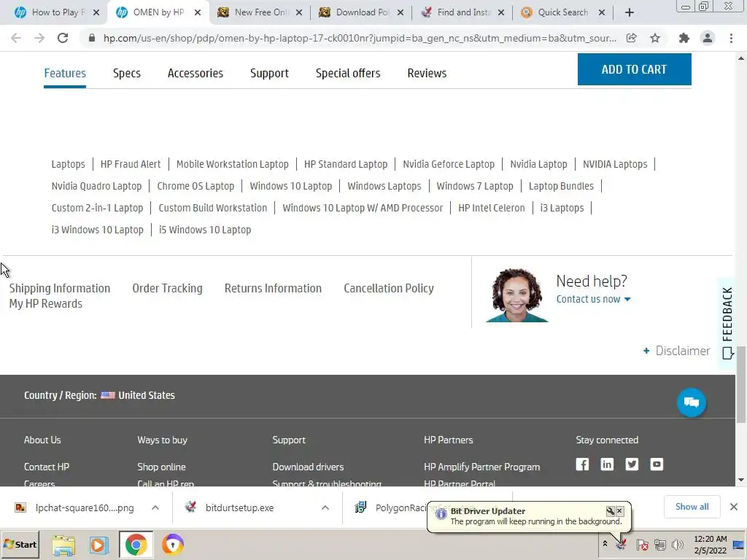Share this page icon in address bar
The width and height of the screenshot is (747, 560).
click(631, 38)
